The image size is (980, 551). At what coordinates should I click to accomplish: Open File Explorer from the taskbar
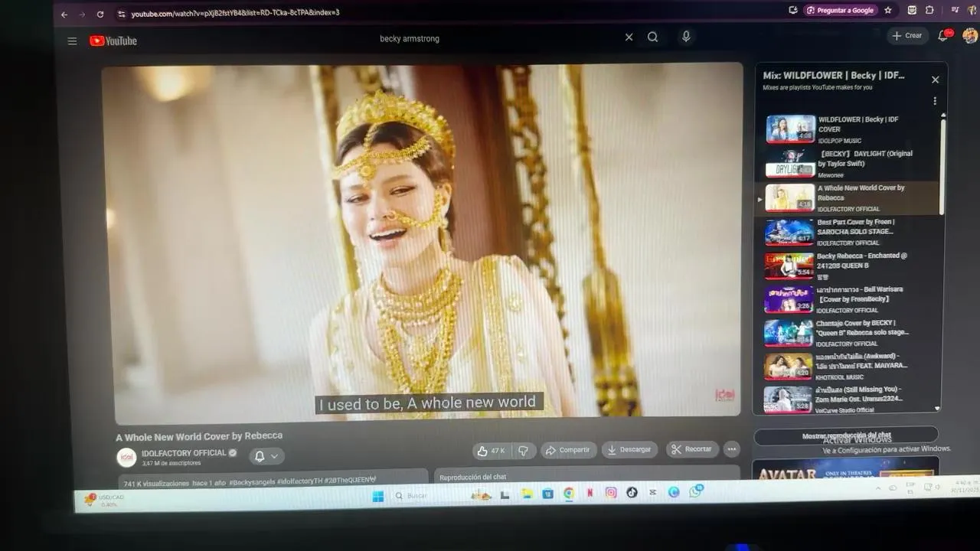click(526, 494)
